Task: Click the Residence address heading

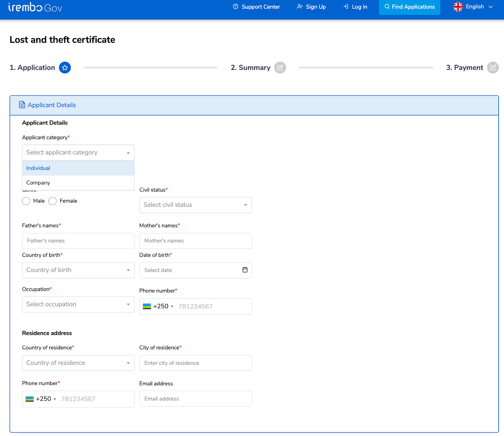Action: (x=47, y=333)
